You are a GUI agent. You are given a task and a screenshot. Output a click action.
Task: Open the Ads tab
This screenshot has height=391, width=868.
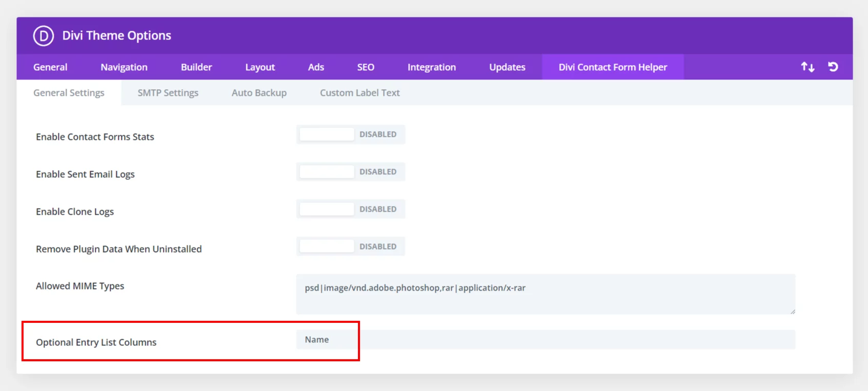316,67
